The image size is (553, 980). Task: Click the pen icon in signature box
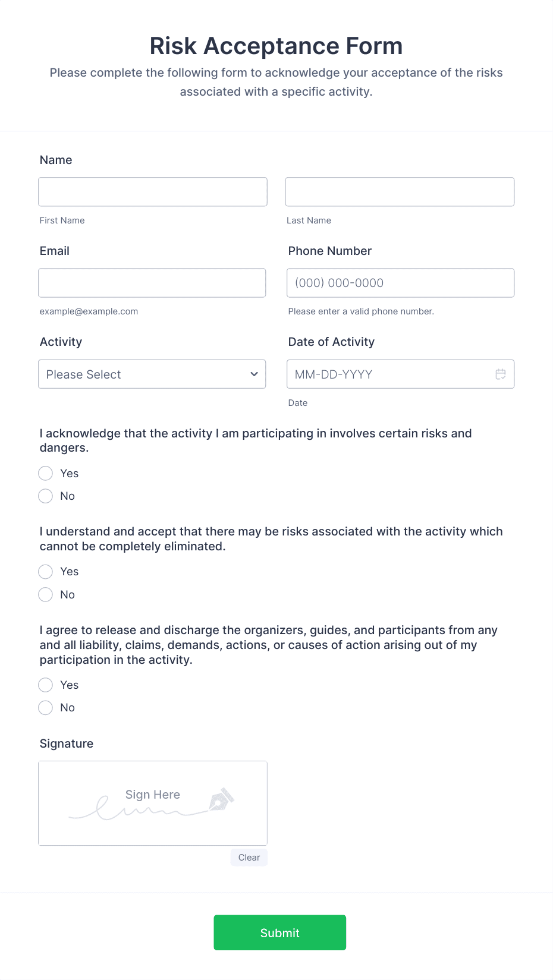point(221,800)
